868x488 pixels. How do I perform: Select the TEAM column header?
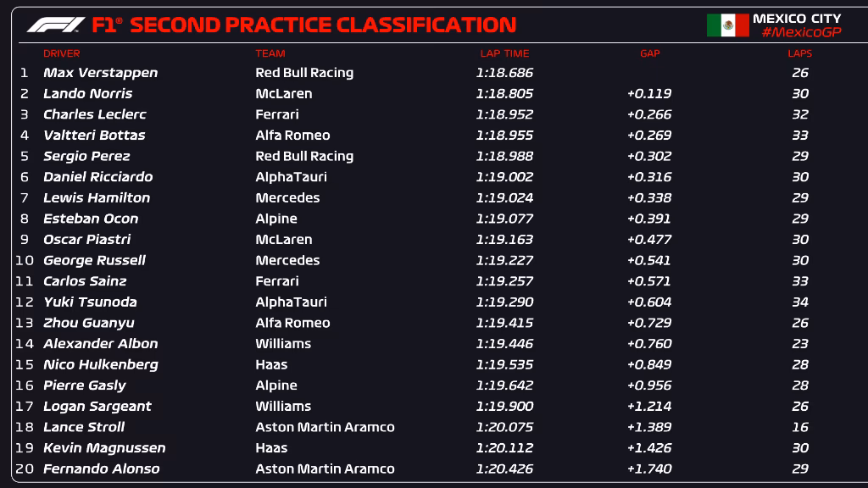click(270, 53)
